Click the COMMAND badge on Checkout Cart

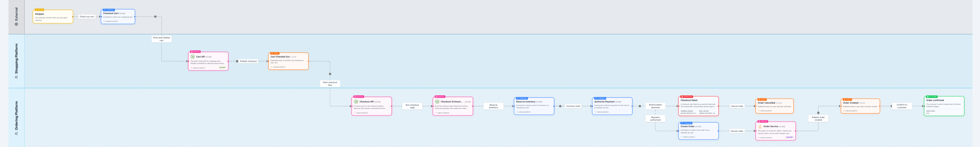click(108, 9)
